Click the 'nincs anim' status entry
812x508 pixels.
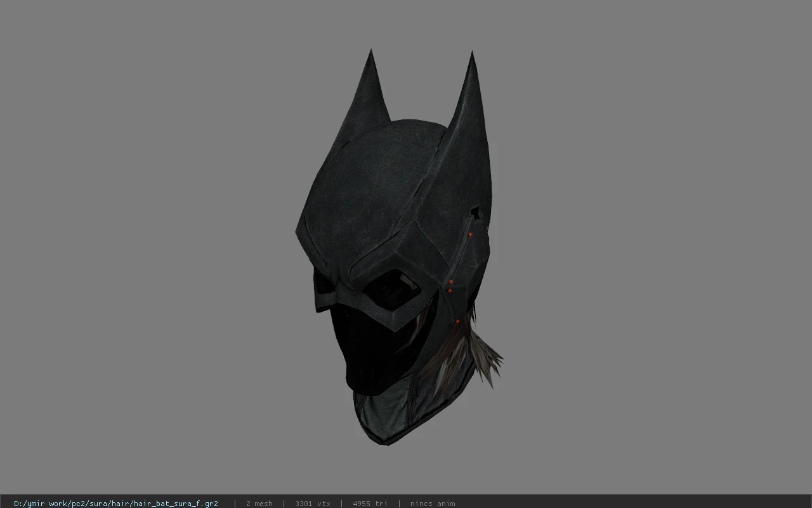433,504
